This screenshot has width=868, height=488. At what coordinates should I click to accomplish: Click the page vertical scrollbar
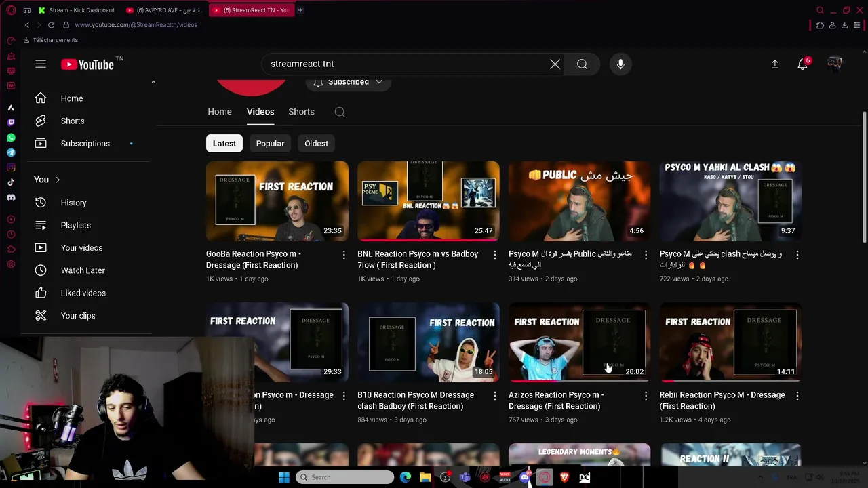pos(864,176)
